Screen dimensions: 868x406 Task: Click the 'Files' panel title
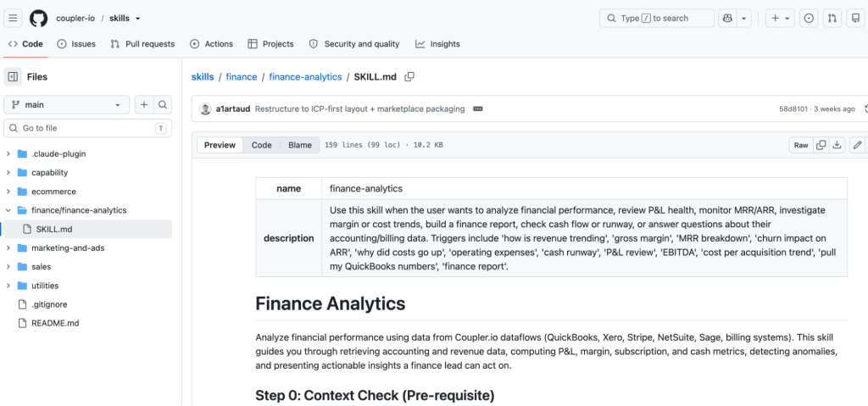pyautogui.click(x=37, y=77)
